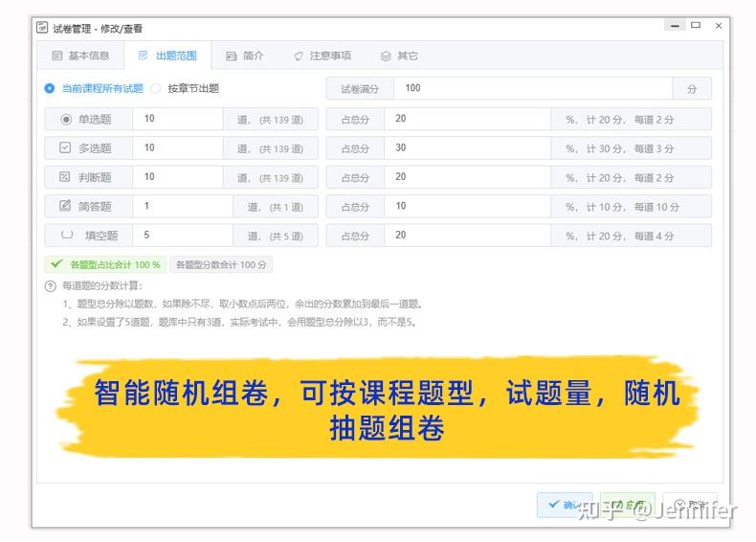Switch to the 其它 tab
Image resolution: width=756 pixels, height=542 pixels.
(399, 56)
